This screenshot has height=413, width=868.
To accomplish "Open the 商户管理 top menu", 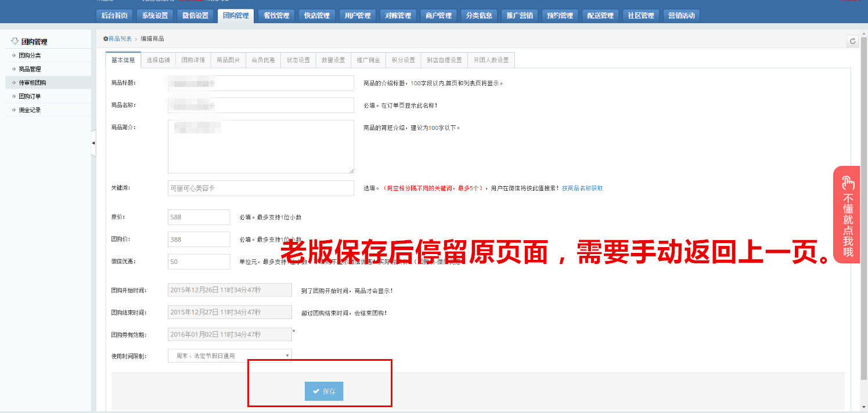I will point(438,16).
